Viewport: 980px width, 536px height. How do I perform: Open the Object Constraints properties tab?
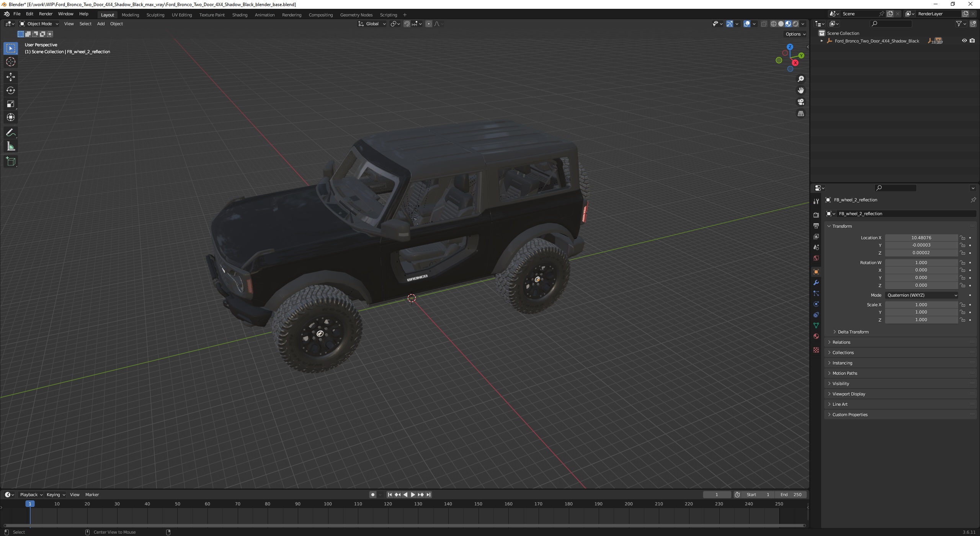point(816,315)
